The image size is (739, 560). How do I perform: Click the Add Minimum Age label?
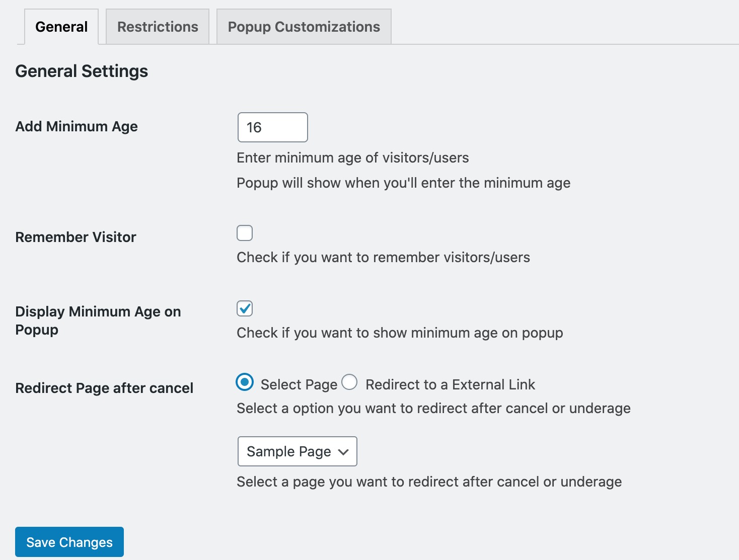[76, 126]
